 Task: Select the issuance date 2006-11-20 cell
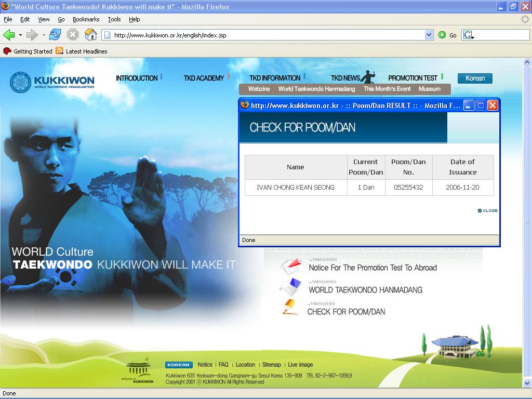pos(463,187)
